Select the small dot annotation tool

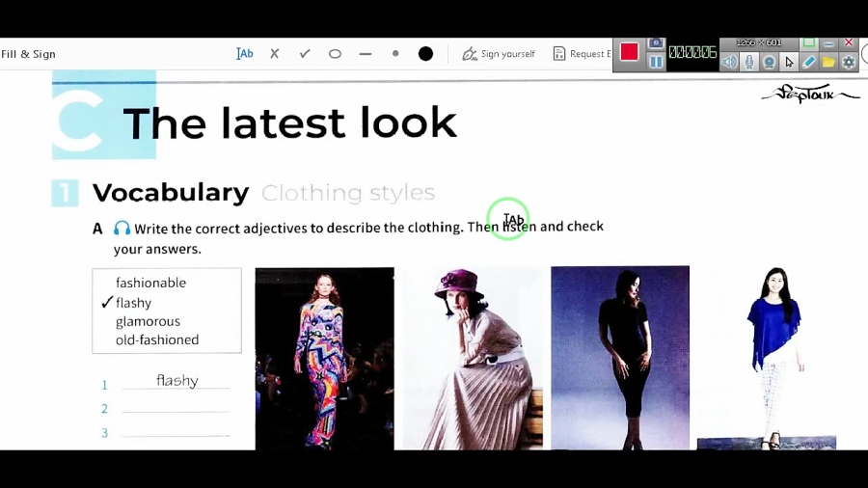pyautogui.click(x=395, y=54)
